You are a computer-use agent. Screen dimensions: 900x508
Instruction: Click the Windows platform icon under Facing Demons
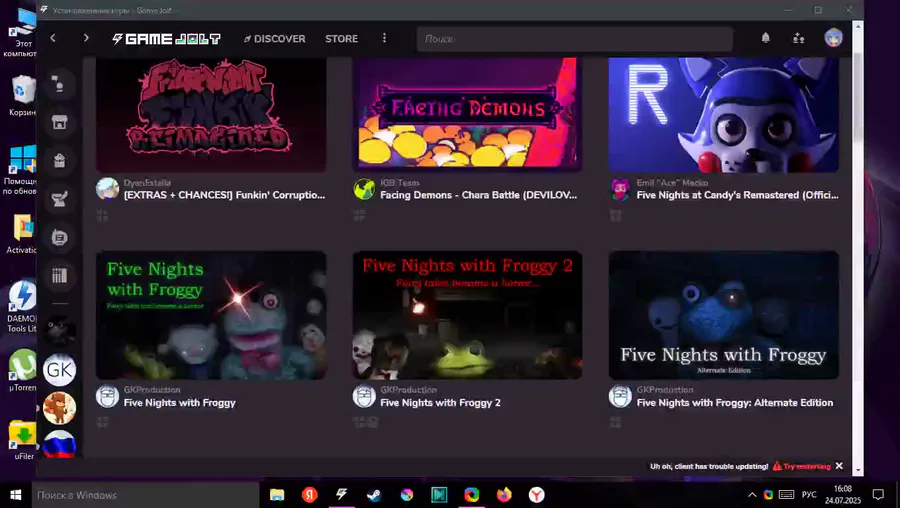[359, 215]
